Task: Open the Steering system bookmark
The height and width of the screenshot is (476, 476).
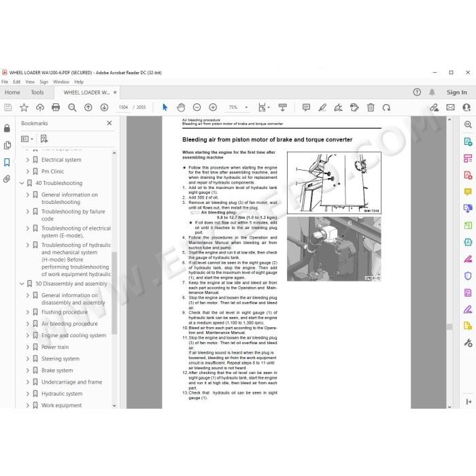Action: coord(61,358)
